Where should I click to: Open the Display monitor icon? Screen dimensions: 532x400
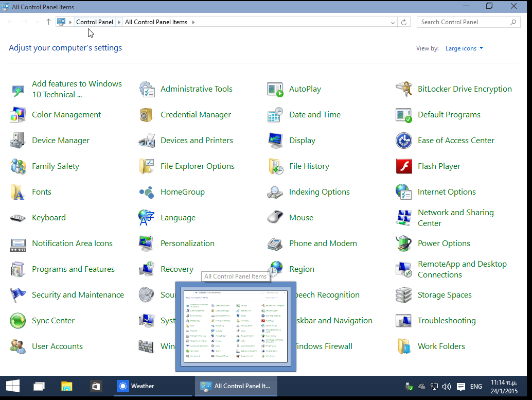coord(275,141)
